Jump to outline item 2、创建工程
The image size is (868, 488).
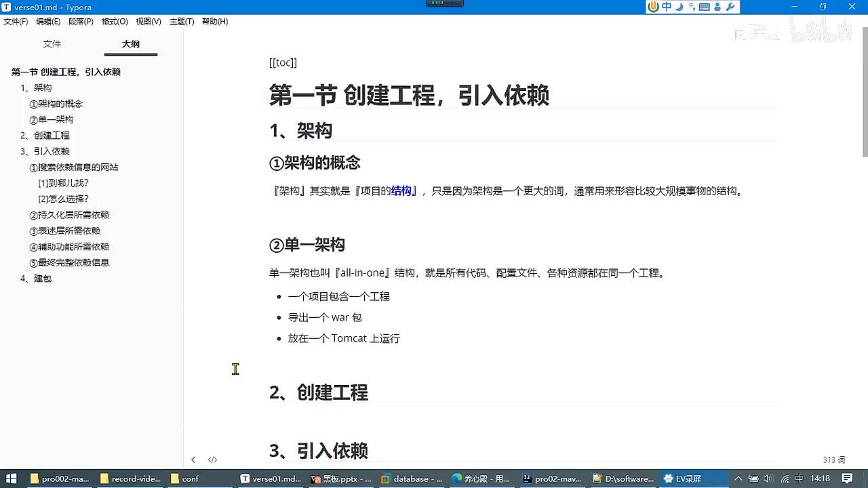(45, 136)
